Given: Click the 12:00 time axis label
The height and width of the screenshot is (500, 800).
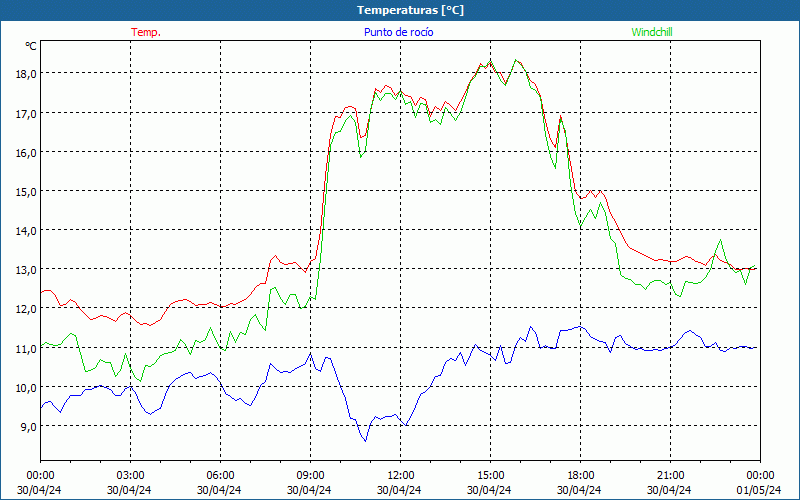Looking at the screenshot, I should tap(401, 476).
